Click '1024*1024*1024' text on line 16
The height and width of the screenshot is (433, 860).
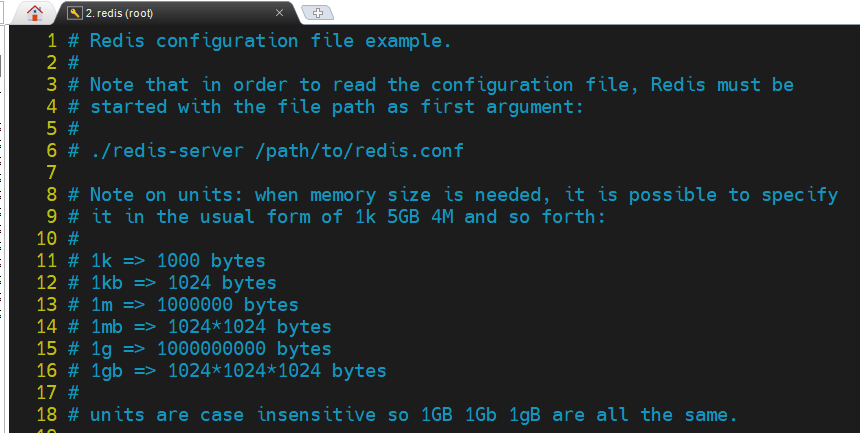click(x=244, y=370)
